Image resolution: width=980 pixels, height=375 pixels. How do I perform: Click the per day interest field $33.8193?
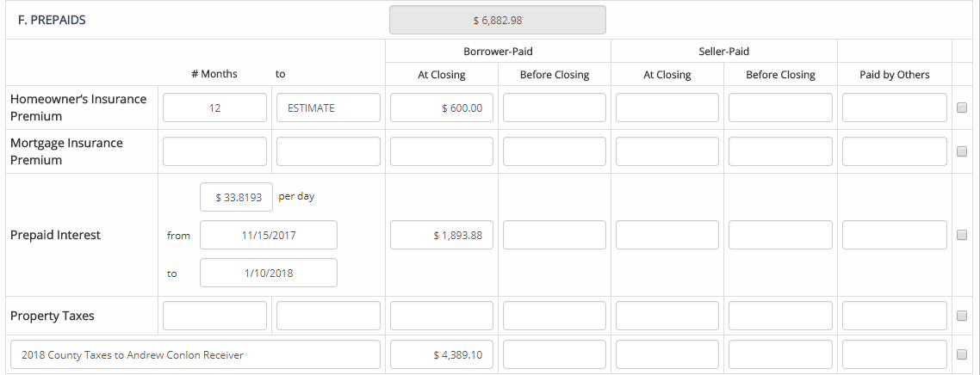click(x=236, y=197)
